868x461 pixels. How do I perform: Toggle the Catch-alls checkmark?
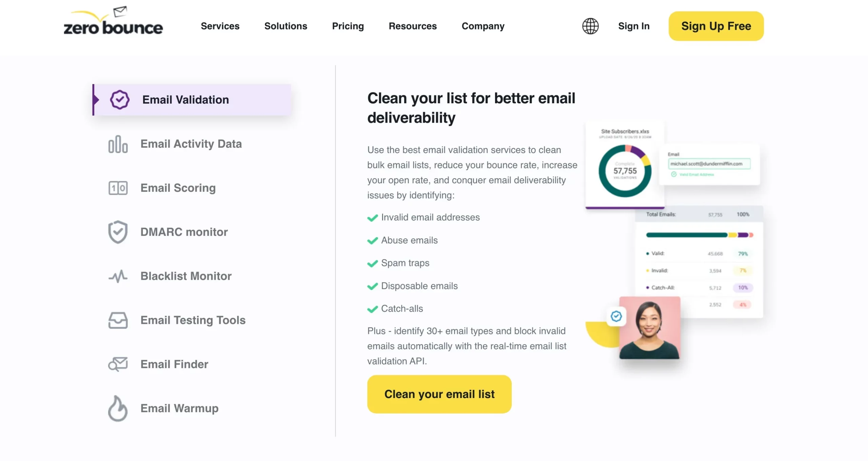tap(372, 309)
